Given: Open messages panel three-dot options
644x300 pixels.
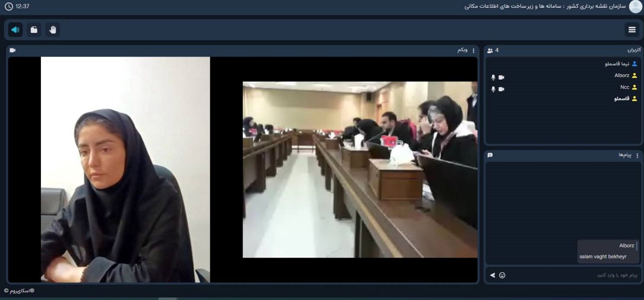Looking at the screenshot, I should (637, 155).
